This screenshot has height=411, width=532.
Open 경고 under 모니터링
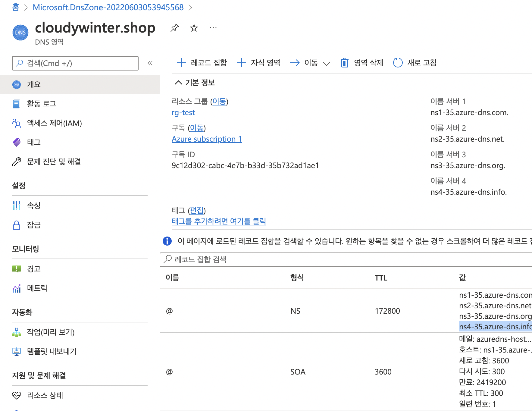(x=80, y=269)
